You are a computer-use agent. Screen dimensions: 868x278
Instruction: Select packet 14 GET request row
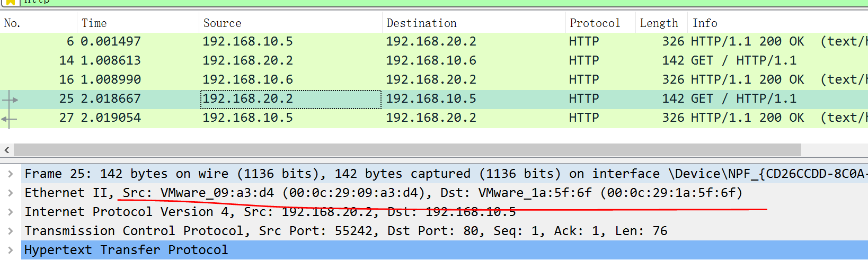point(318,60)
